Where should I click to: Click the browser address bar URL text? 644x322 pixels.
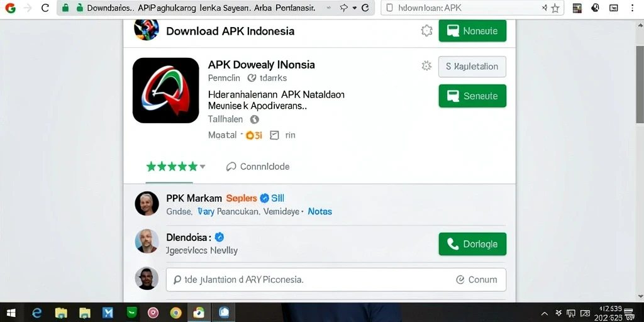point(201,8)
